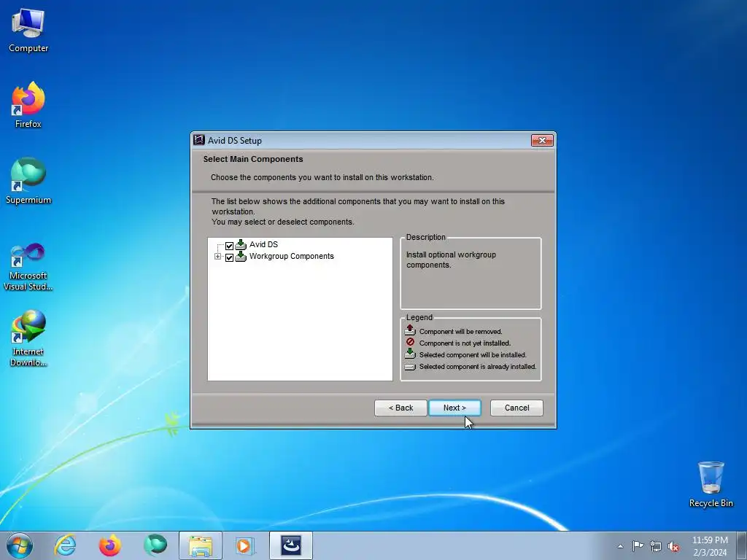Click the Show desktop strip in the taskbar
Viewport: 747px width, 560px height.
(742, 545)
